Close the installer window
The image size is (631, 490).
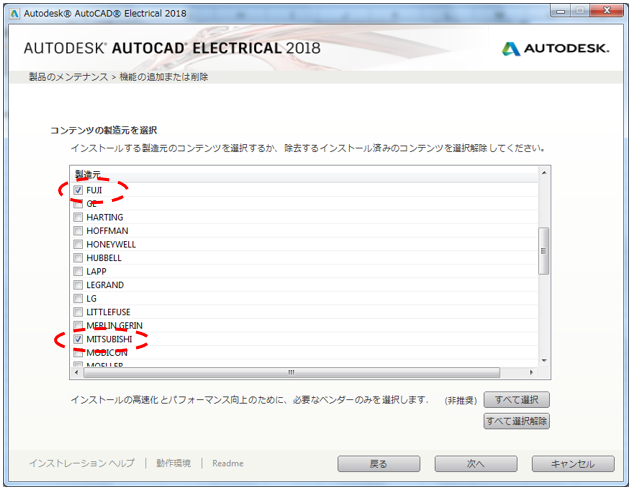606,11
